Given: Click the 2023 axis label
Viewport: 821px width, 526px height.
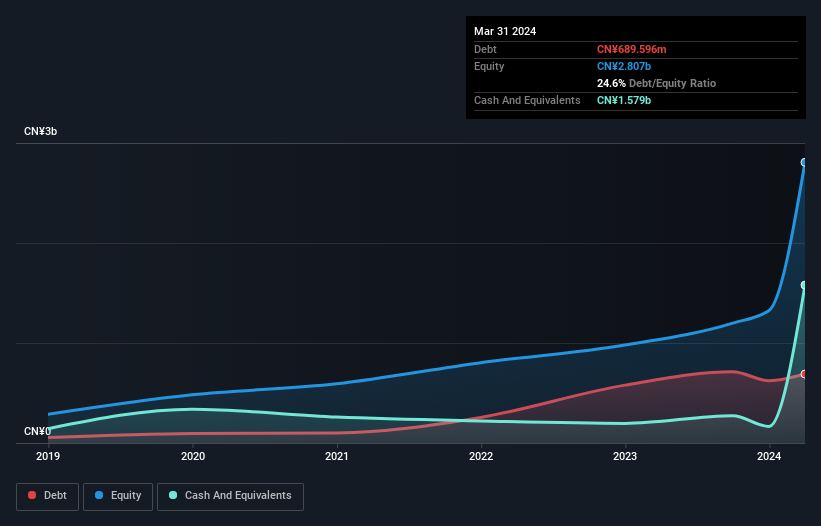Looking at the screenshot, I should 625,456.
